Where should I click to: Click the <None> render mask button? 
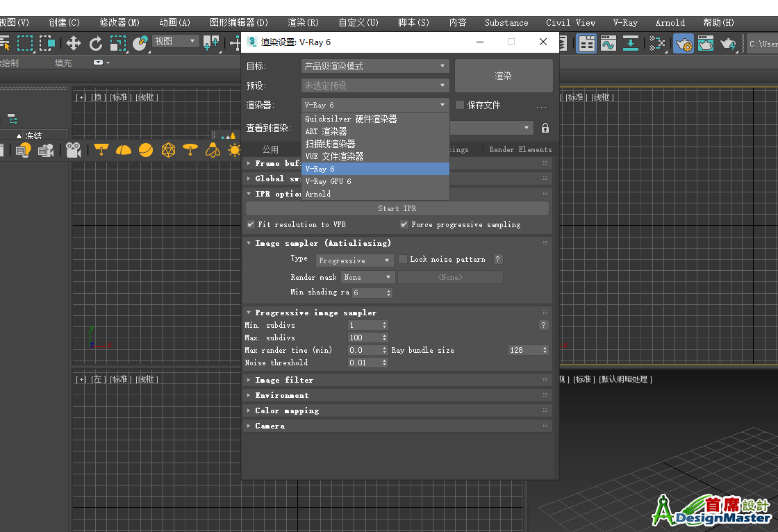(450, 277)
